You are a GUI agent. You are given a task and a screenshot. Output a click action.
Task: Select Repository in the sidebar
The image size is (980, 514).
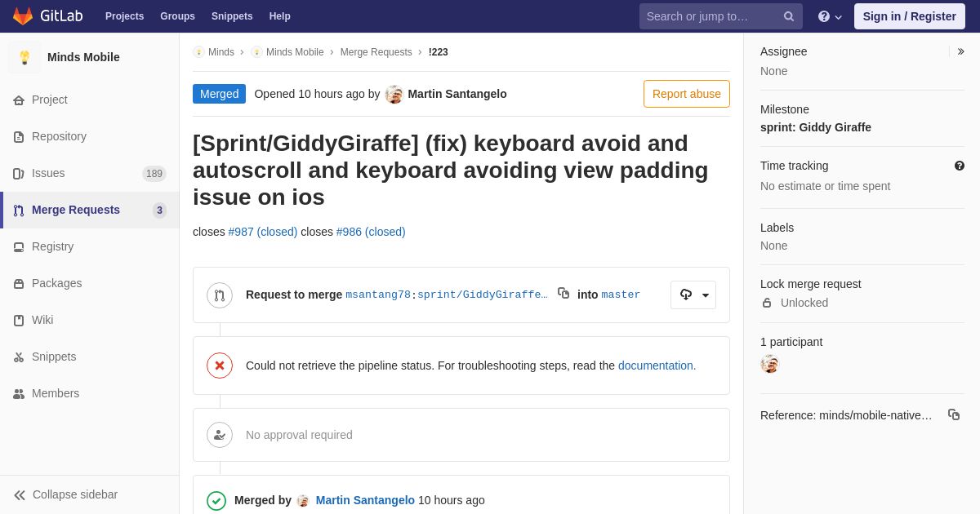click(x=90, y=136)
